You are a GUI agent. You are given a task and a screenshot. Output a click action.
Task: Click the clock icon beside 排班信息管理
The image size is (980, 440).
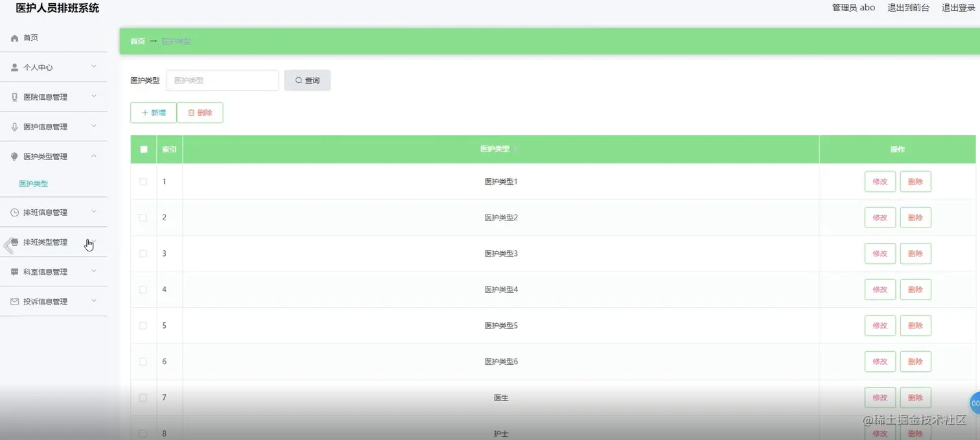tap(15, 213)
